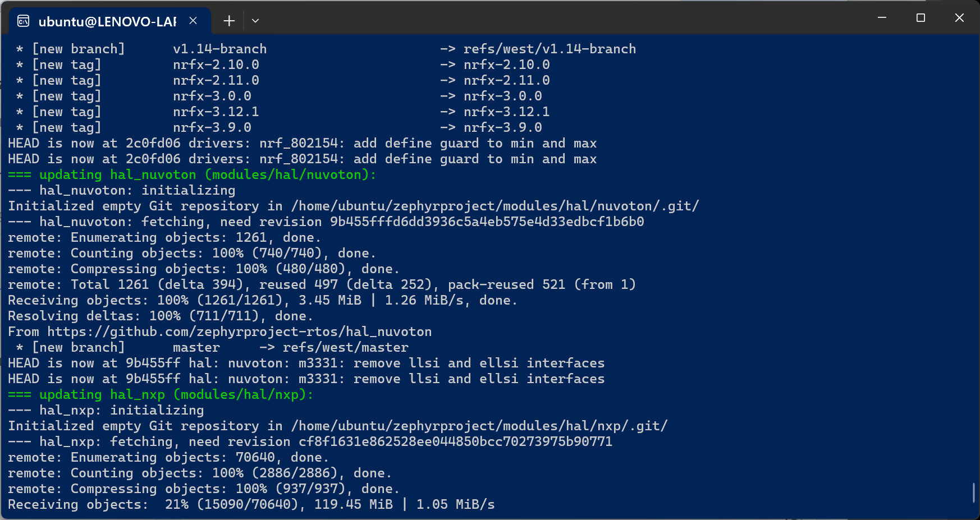The height and width of the screenshot is (520, 980).
Task: Minimize the terminal window
Action: 882,18
